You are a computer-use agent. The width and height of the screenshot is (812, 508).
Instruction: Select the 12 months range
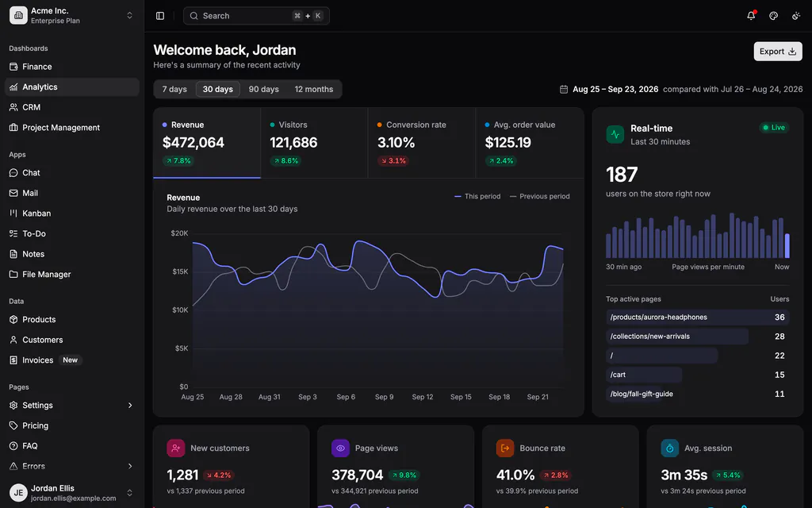(x=314, y=89)
